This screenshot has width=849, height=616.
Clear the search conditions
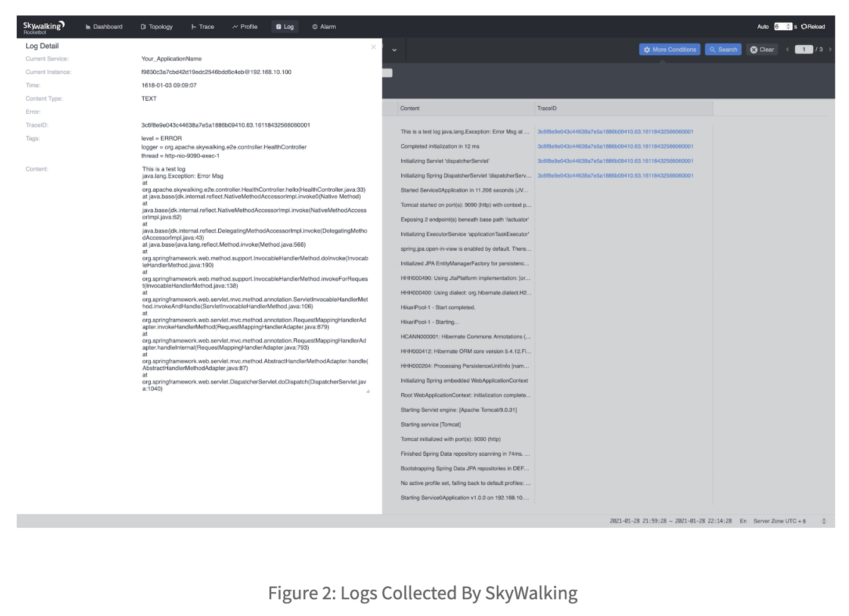coord(762,49)
